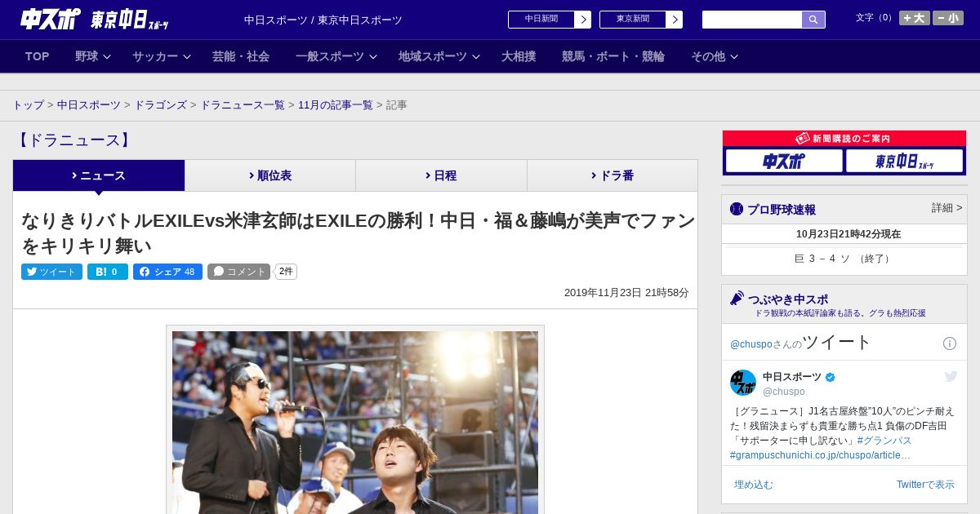980x514 pixels.
Task: Switch to the 順位表 tab
Action: pos(270,175)
